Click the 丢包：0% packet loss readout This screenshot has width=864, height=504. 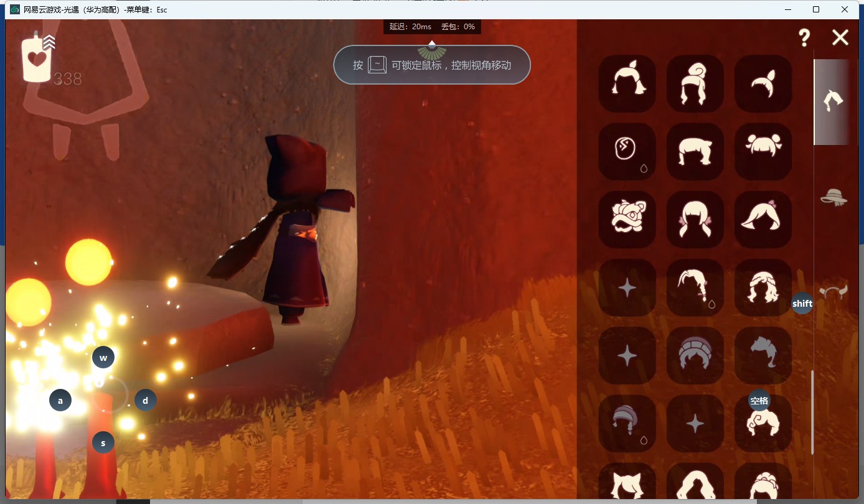pyautogui.click(x=458, y=27)
